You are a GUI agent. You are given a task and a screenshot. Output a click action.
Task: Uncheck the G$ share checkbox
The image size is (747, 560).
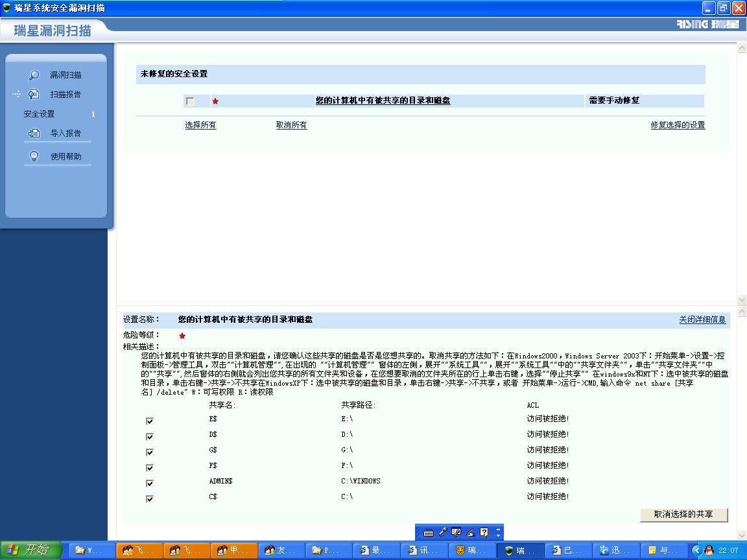coord(150,452)
